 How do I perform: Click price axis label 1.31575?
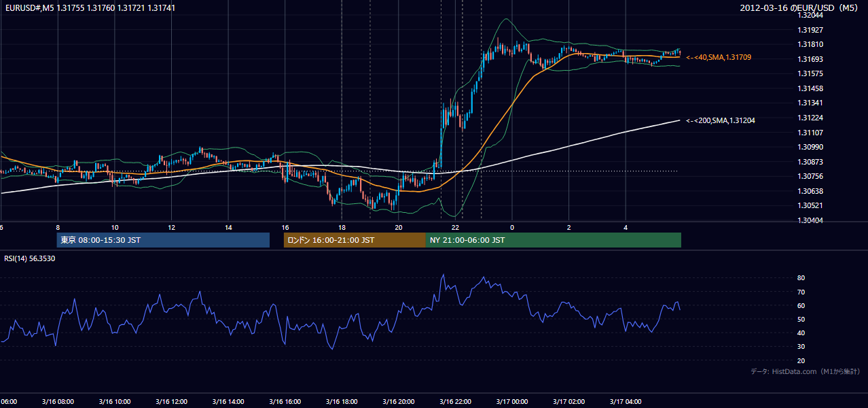point(810,73)
